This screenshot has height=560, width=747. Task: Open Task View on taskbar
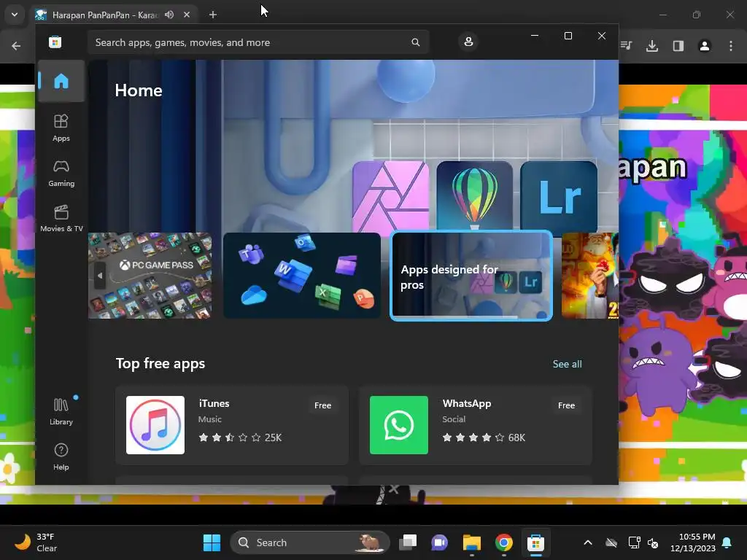click(x=408, y=542)
